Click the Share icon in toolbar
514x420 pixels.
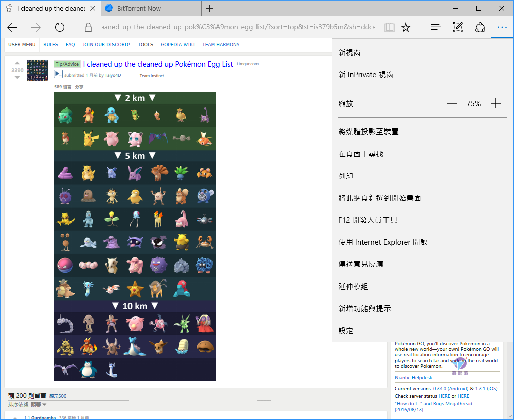(x=480, y=27)
